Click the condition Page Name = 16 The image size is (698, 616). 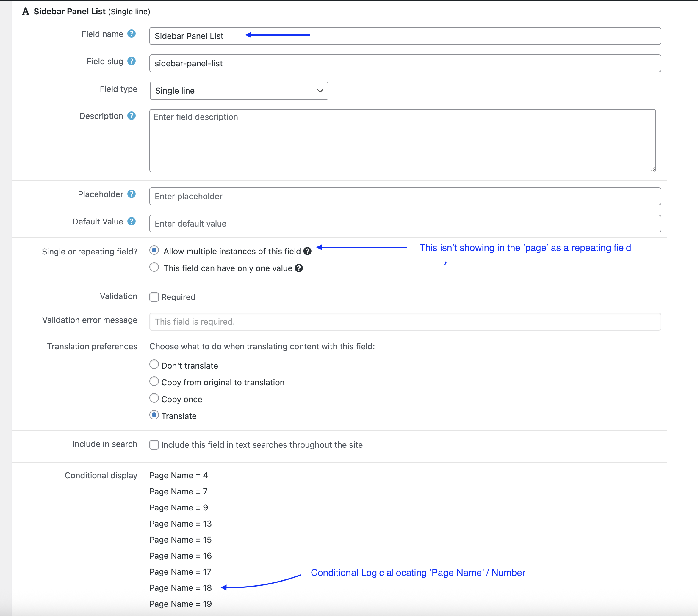[x=181, y=556]
